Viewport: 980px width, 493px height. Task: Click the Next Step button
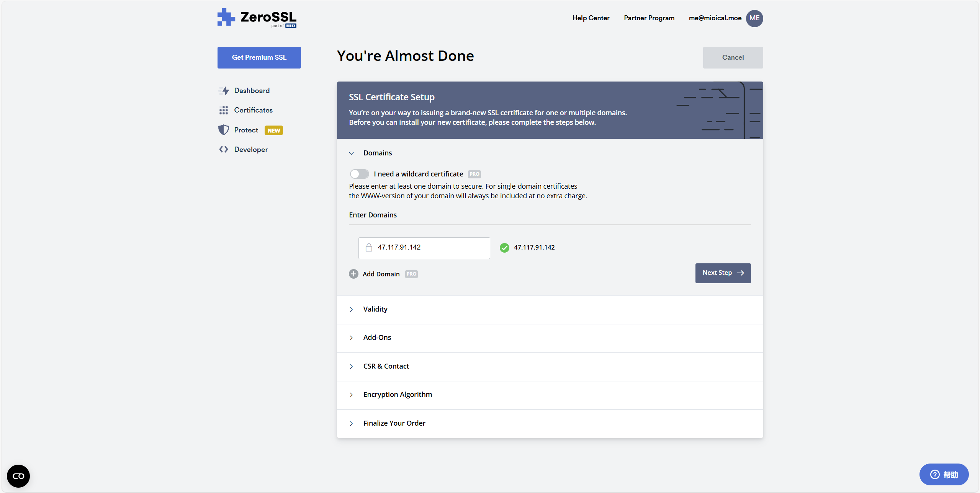coord(723,273)
